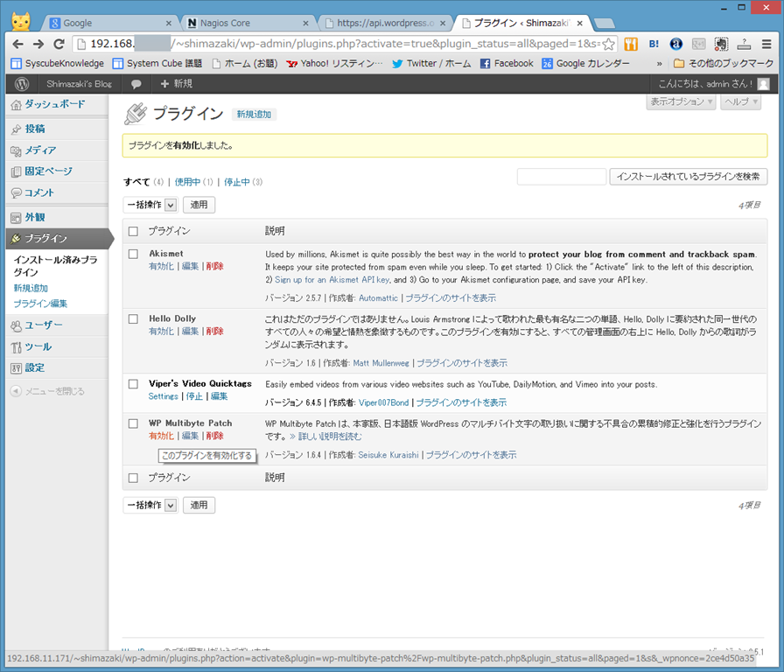The width and height of the screenshot is (784, 672).
Task: Close the Nagios Core tab
Action: [x=306, y=23]
